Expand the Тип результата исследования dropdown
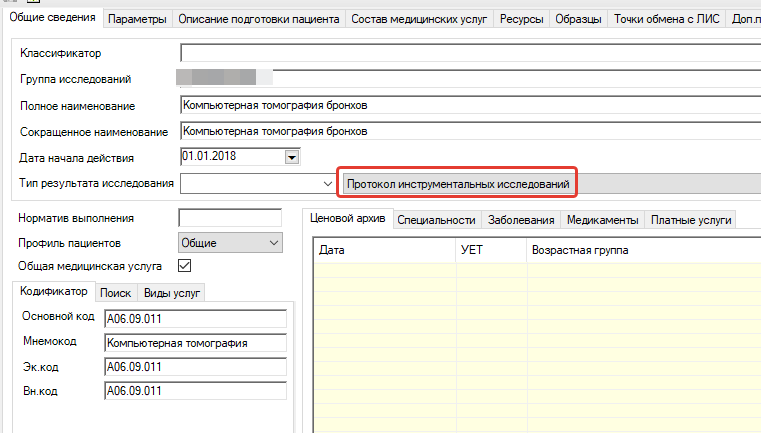The image size is (761, 433). (328, 184)
